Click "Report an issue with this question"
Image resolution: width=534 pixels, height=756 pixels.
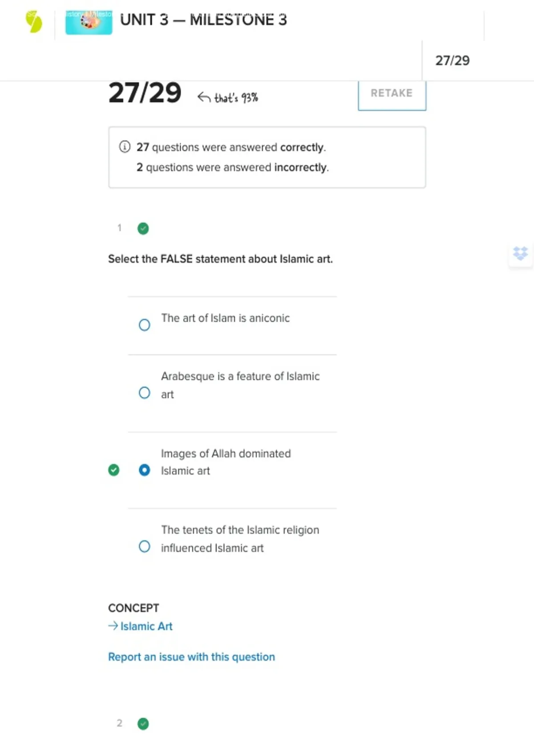click(x=191, y=657)
